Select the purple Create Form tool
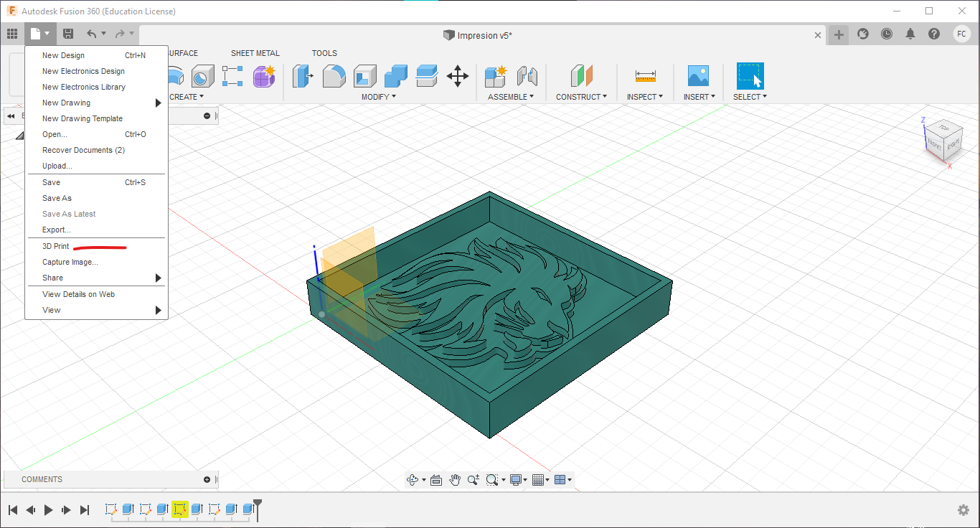Screen dimensions: 980x528 click(265, 75)
